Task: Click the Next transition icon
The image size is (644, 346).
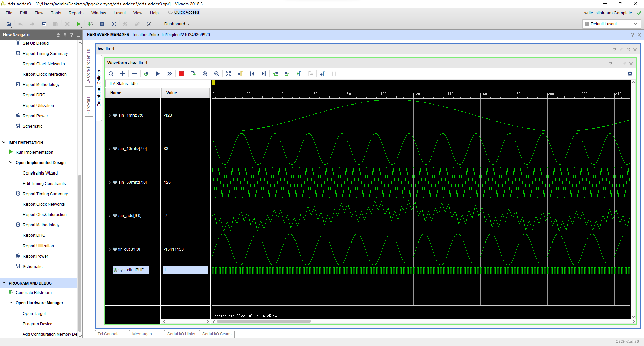Action: [287, 74]
